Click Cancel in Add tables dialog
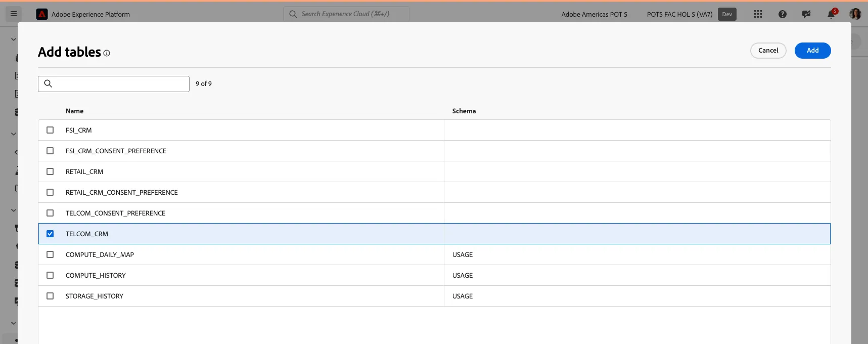 pyautogui.click(x=768, y=51)
